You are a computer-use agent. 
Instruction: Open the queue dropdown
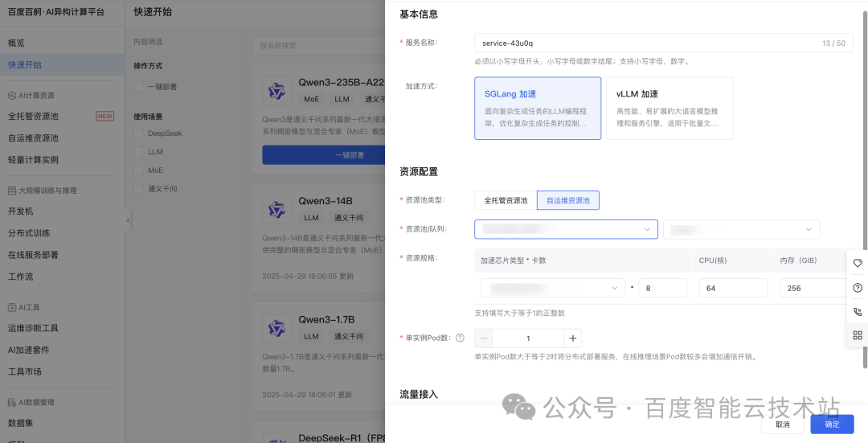coord(741,229)
